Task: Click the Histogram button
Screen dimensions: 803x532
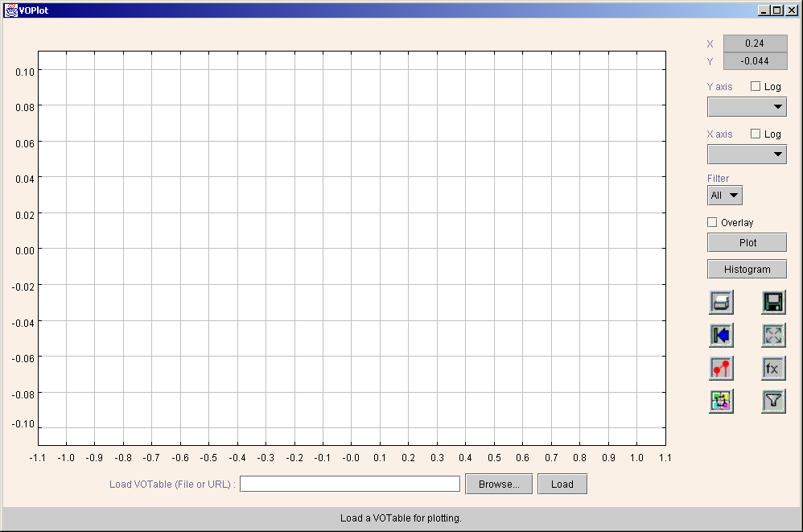Action: click(747, 270)
